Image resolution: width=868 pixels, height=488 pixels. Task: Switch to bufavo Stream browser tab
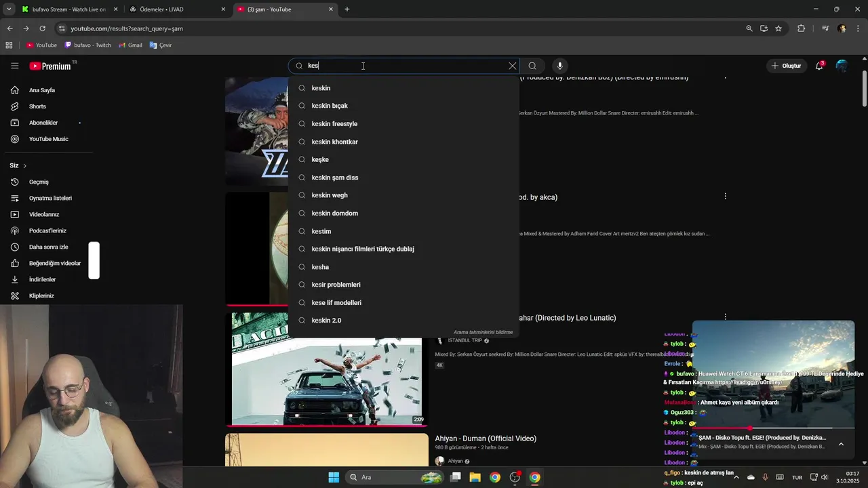click(68, 9)
